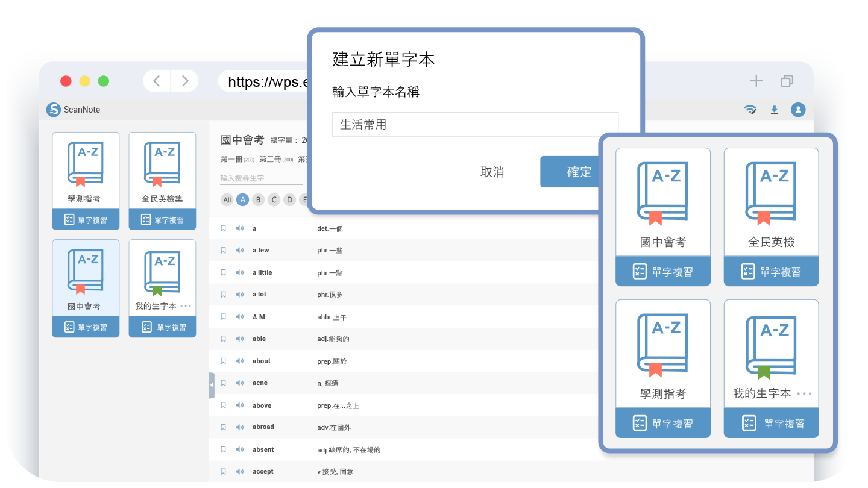Switch to the 第一冊 tab

(238, 160)
